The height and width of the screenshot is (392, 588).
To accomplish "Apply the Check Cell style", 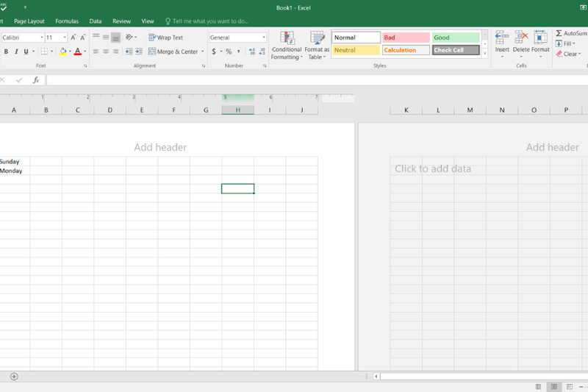I will click(x=456, y=50).
